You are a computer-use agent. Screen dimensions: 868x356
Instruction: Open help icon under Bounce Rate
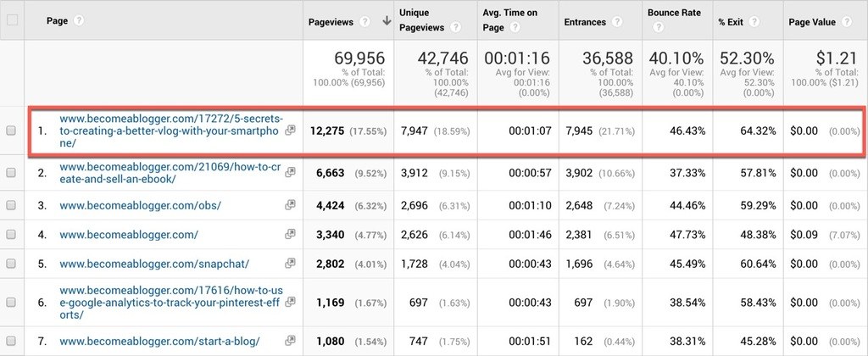658,27
